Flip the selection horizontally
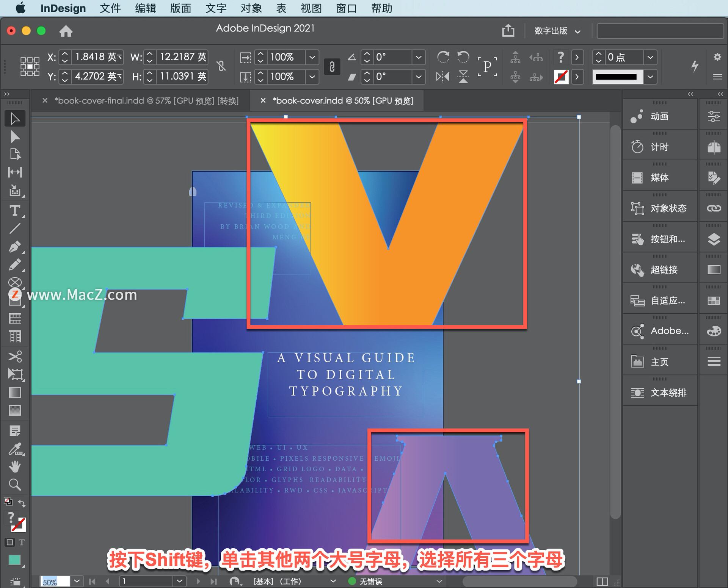Image resolution: width=728 pixels, height=588 pixels. tap(443, 77)
